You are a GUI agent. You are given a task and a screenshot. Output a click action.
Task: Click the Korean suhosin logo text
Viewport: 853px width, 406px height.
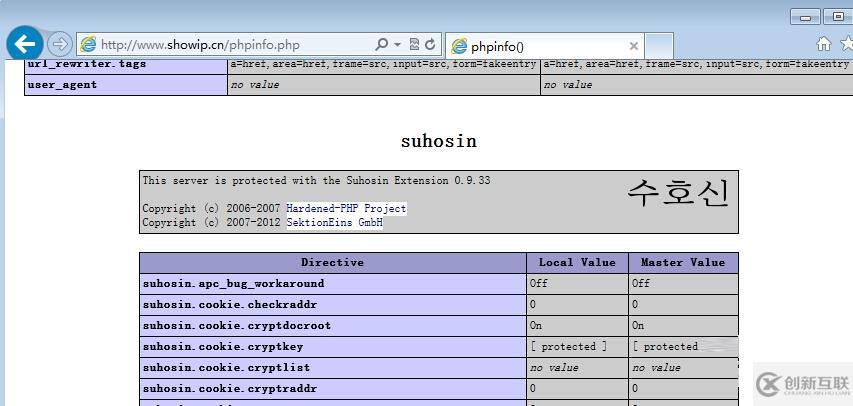tap(678, 193)
